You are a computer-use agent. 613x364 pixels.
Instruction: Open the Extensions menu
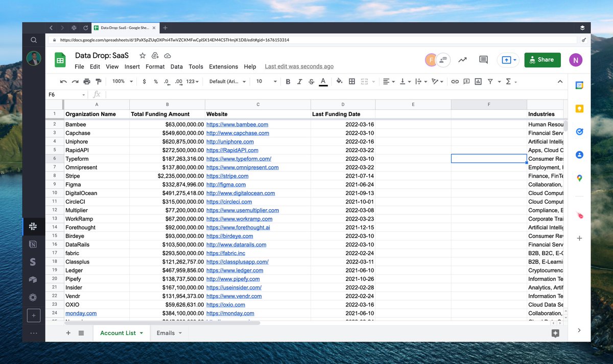tap(224, 67)
